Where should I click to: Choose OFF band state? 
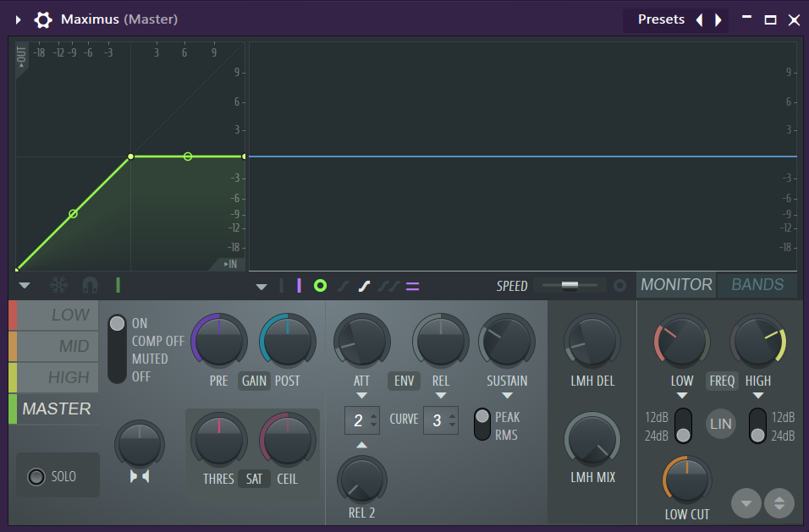point(141,376)
